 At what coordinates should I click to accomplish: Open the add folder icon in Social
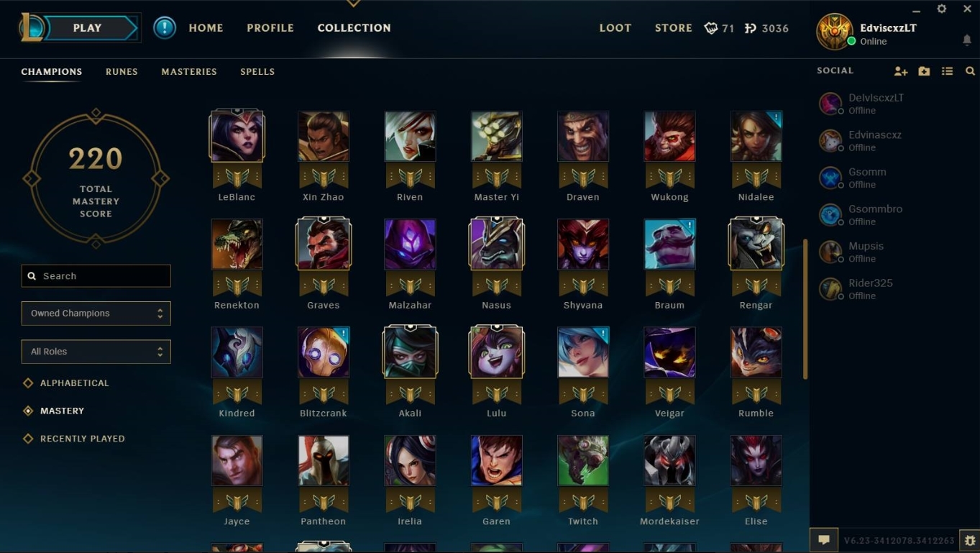[924, 71]
